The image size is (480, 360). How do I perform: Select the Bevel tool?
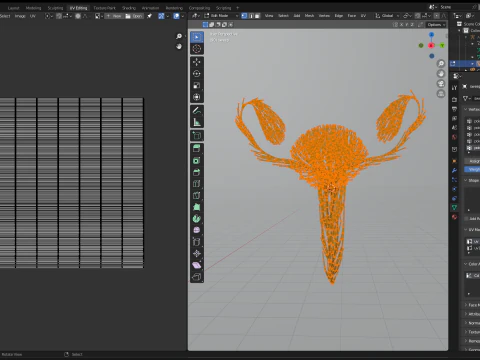(x=197, y=172)
